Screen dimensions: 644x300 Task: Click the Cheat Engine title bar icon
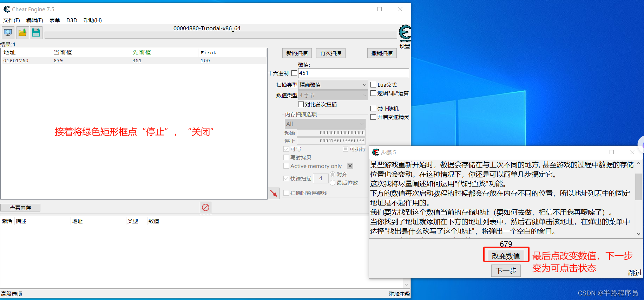(x=7, y=9)
